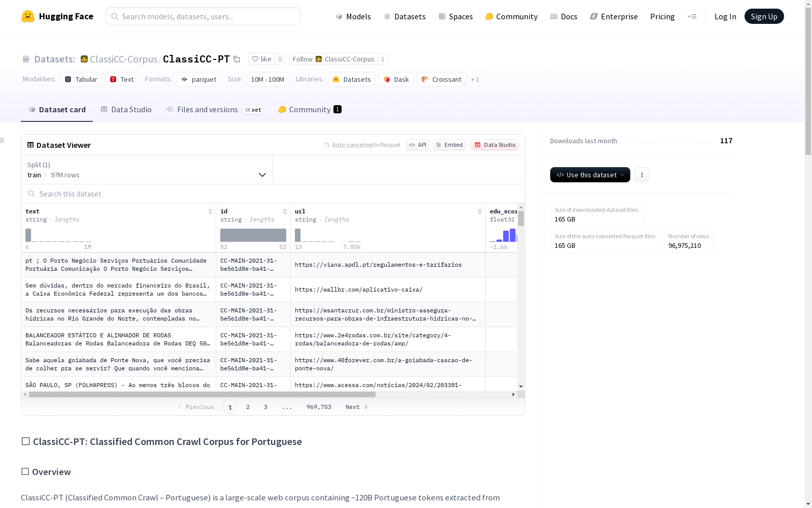
Task: Switch to the Data Studio tab
Action: point(126,110)
